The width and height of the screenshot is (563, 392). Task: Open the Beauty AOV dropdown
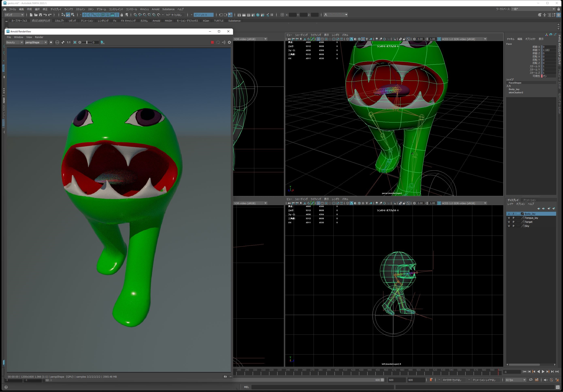14,42
